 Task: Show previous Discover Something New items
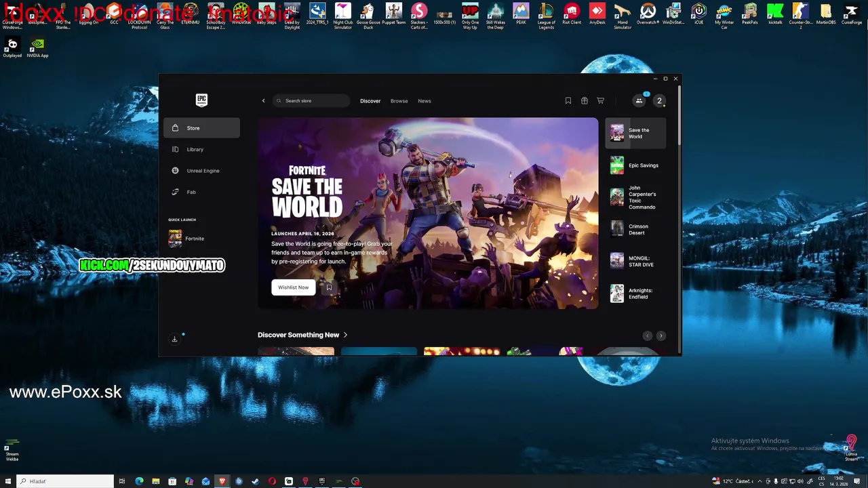click(x=648, y=335)
